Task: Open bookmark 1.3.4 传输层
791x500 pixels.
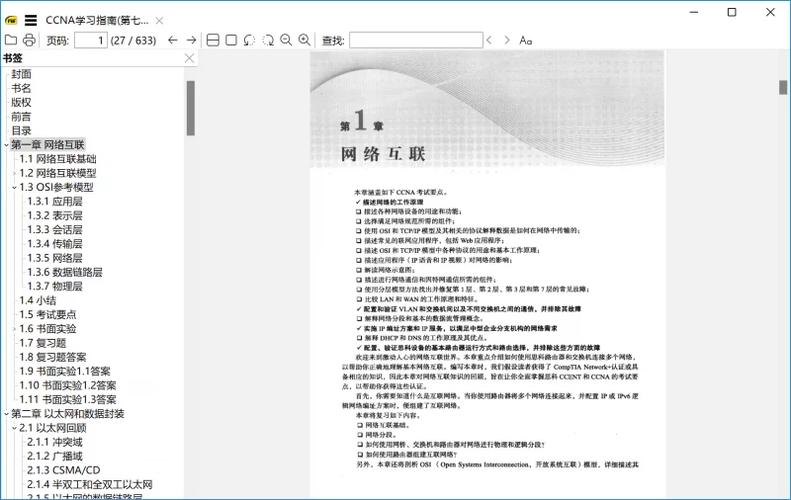Action: click(x=54, y=244)
